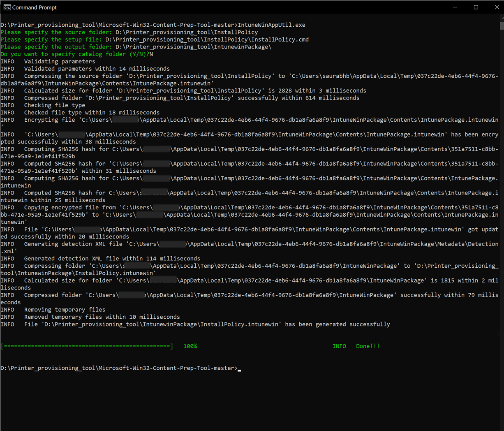Select the 'Done!!!' status text
504x431 pixels.
(x=367, y=346)
